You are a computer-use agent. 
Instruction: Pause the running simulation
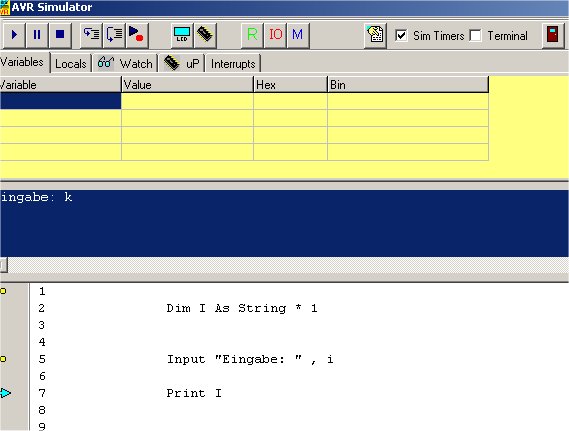(x=37, y=35)
